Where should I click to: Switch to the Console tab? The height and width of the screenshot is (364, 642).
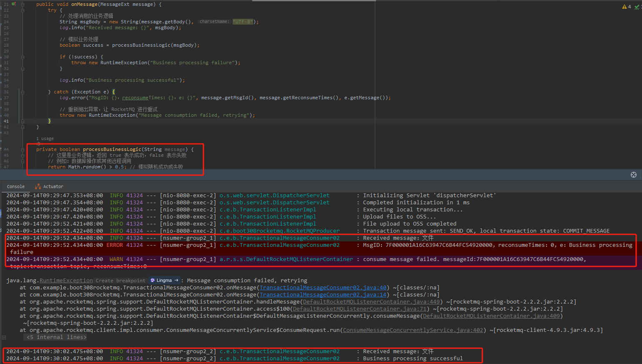tap(16, 186)
